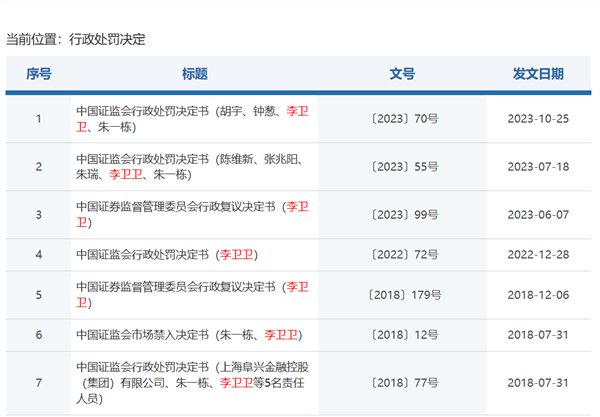The image size is (600, 417).
Task: Click the 当前位置：行政处罚决定 breadcrumb text
Action: [x=76, y=39]
